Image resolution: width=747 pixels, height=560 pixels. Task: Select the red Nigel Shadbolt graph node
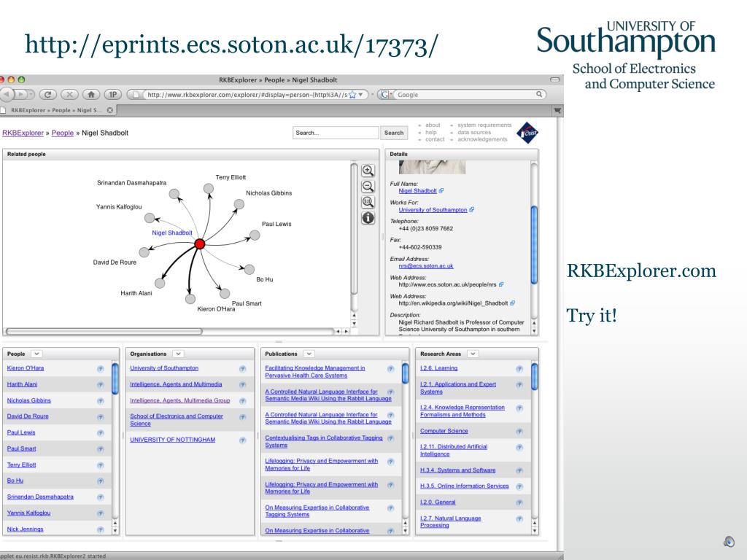[x=200, y=244]
